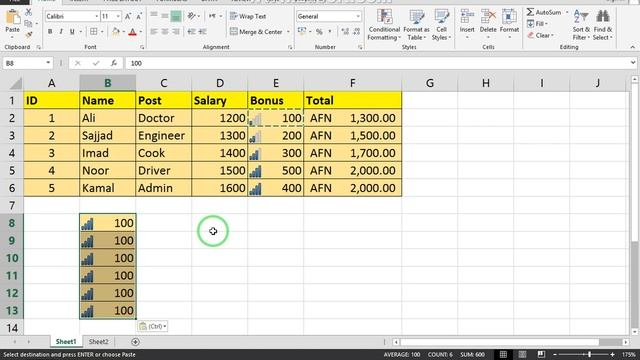The image size is (640, 360).
Task: Click the Paste clipboard icon
Action: pyautogui.click(x=13, y=18)
